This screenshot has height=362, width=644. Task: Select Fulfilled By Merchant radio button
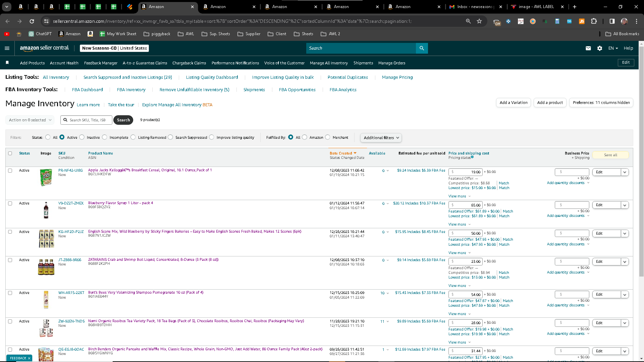[328, 137]
